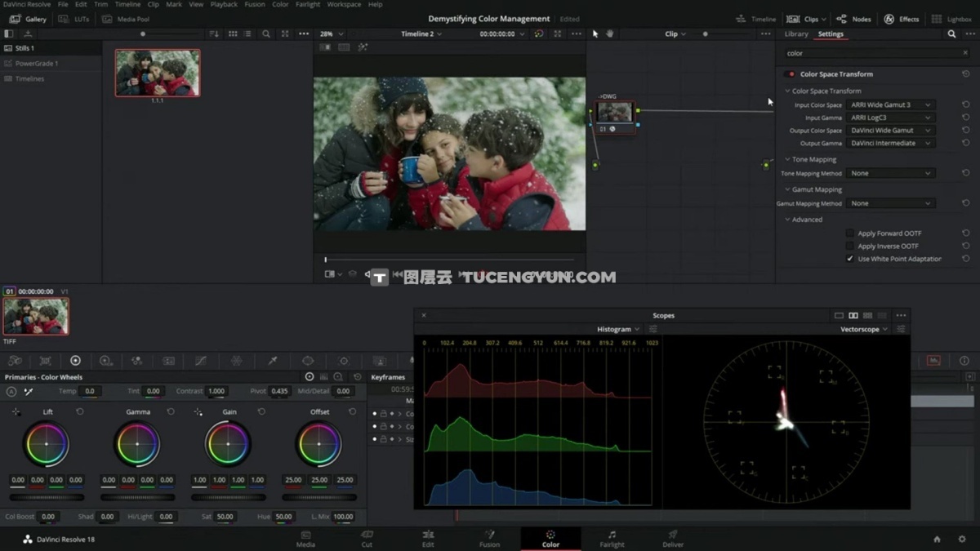Open the Color Warper palette icon
The height and width of the screenshot is (551, 980).
pyautogui.click(x=236, y=361)
